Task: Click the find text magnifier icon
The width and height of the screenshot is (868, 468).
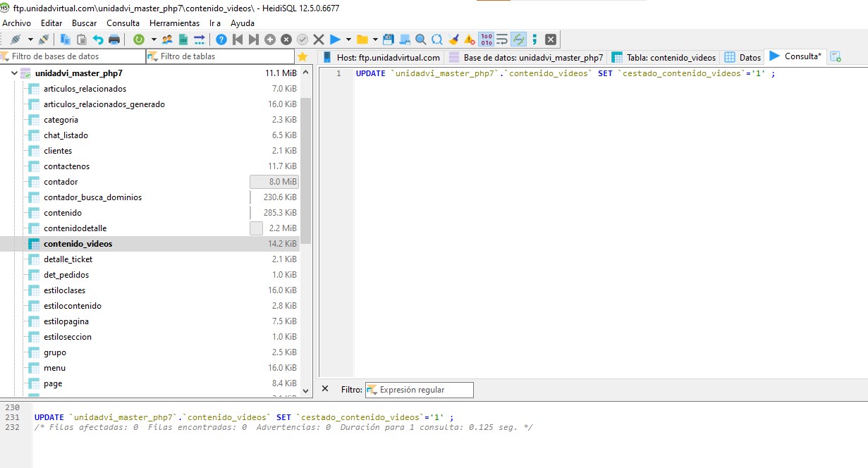Action: 421,39
